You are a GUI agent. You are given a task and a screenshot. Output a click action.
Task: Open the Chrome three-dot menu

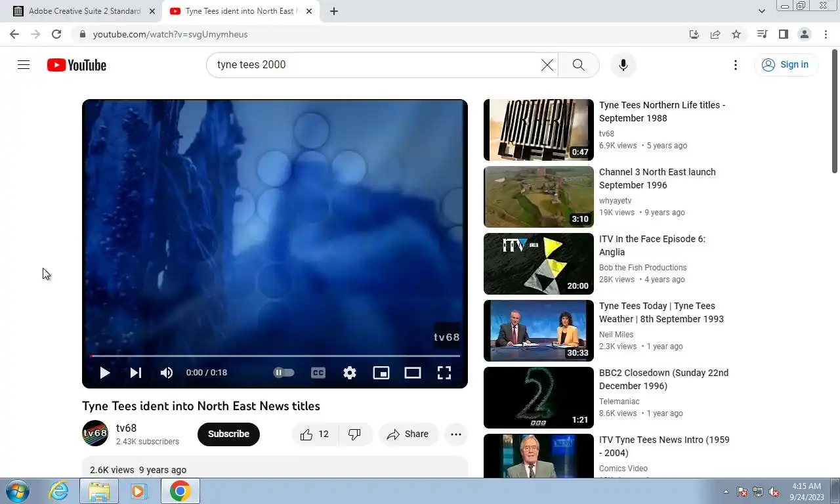(x=825, y=34)
